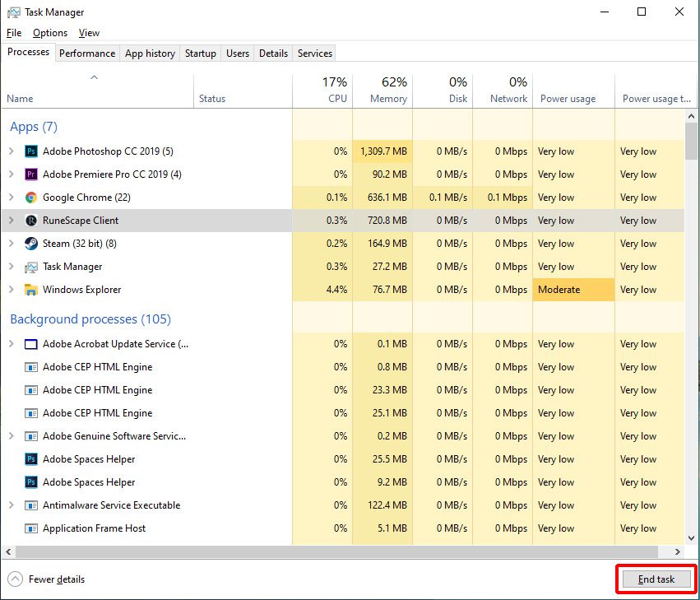
Task: Click Fewer details link
Action: pyautogui.click(x=57, y=579)
